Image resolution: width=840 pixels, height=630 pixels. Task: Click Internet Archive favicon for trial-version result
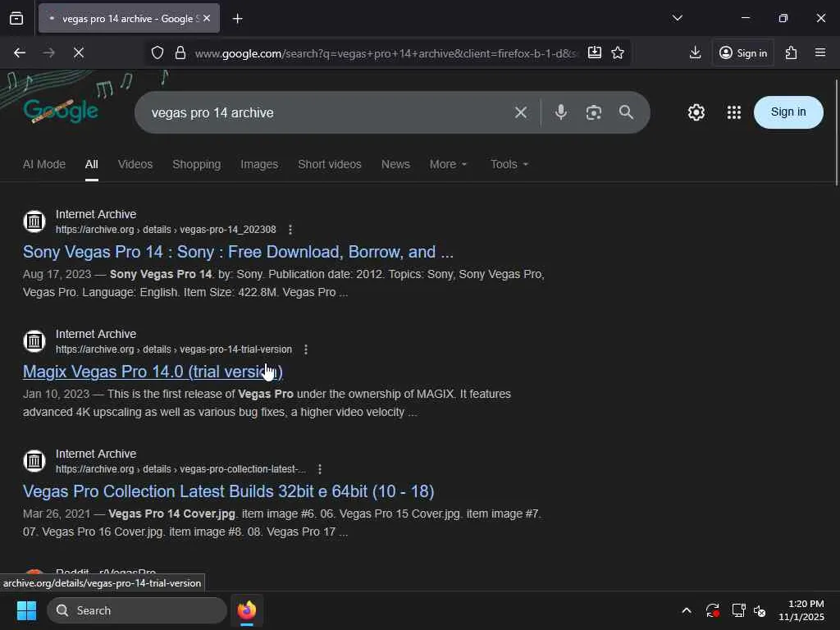click(34, 340)
